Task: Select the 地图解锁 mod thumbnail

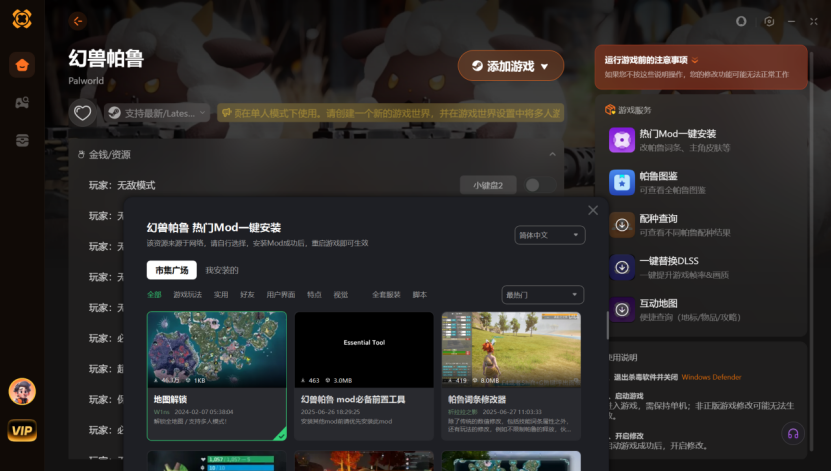Action: point(216,350)
